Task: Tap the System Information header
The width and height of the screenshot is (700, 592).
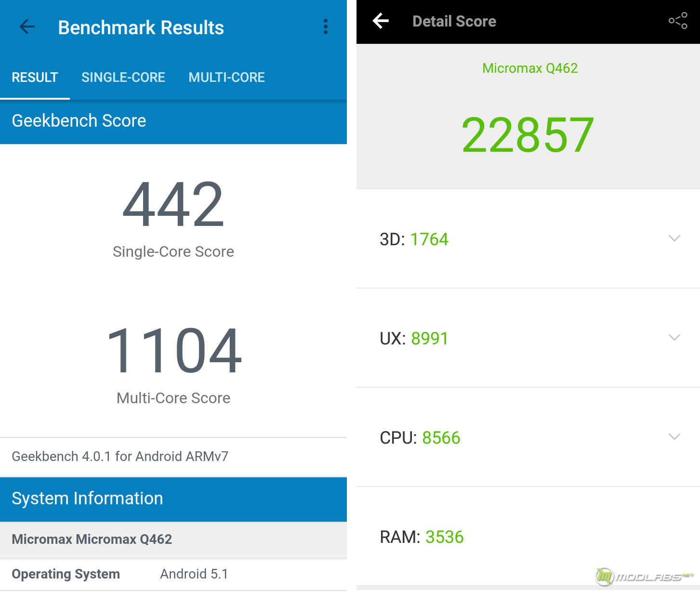Action: coord(173,499)
